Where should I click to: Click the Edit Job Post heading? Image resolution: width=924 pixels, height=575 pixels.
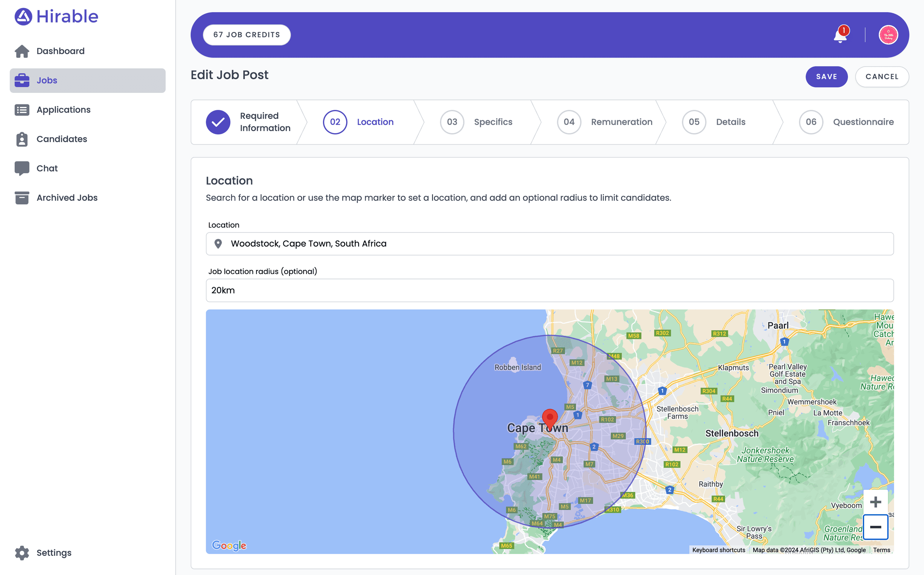coord(229,75)
